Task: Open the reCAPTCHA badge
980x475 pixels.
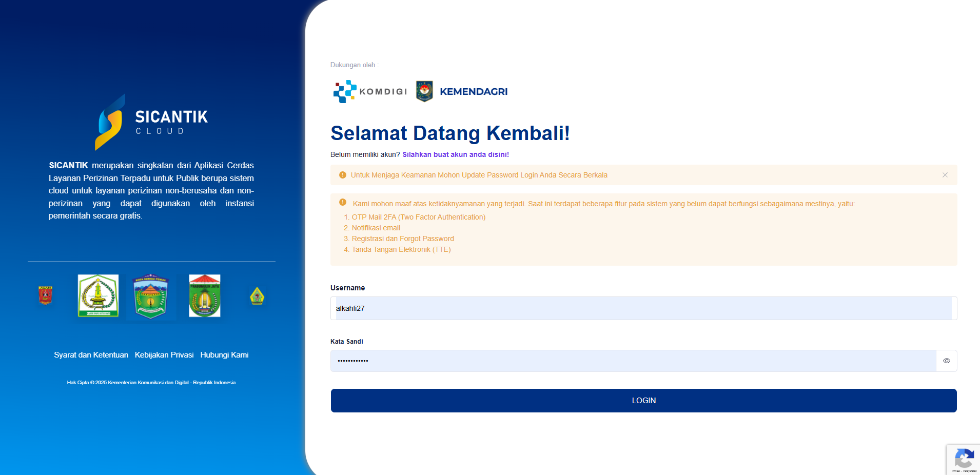Action: 963,459
